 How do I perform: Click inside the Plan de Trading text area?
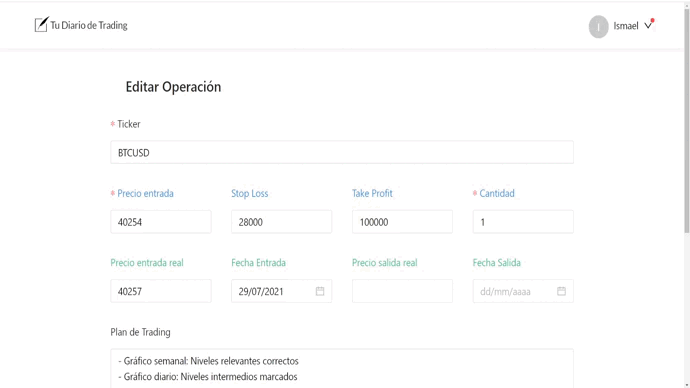coord(342,369)
